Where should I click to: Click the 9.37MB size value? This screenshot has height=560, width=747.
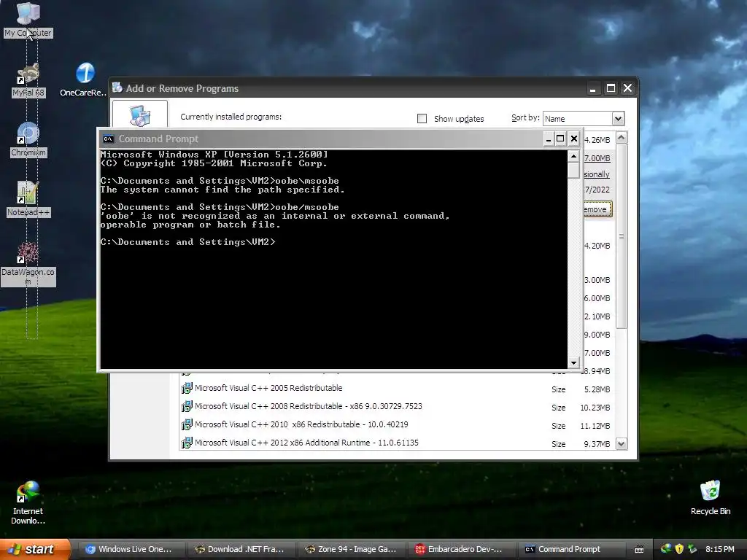597,444
